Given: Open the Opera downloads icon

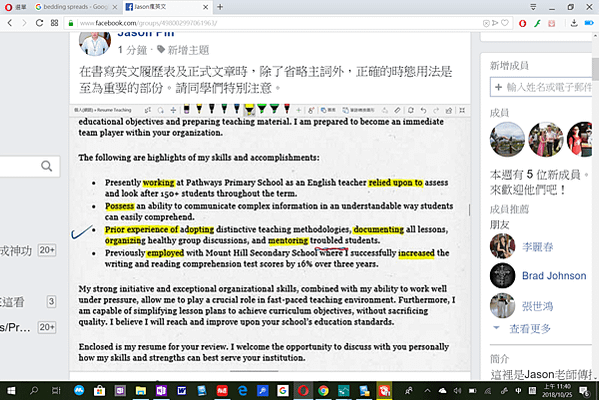Looking at the screenshot, I should 574,23.
